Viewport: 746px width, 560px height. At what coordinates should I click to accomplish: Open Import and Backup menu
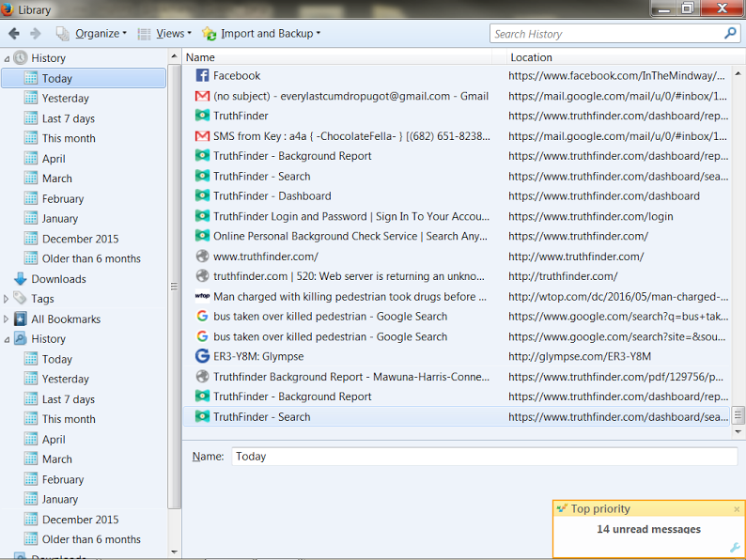coord(261,33)
